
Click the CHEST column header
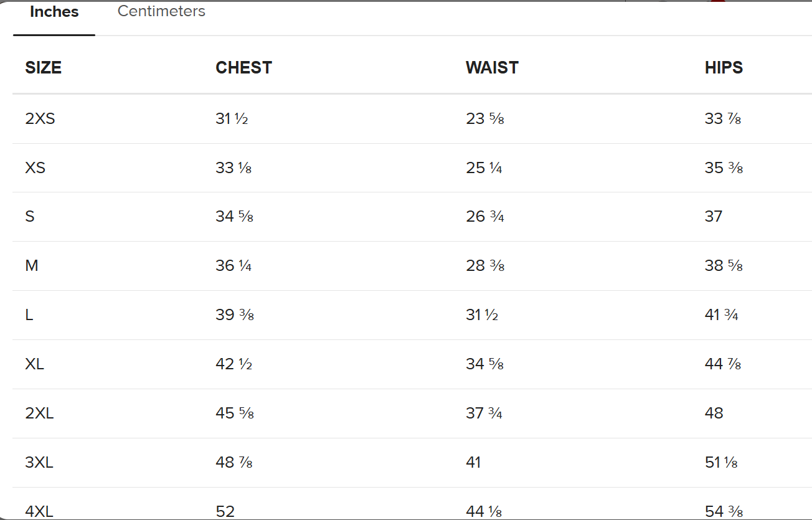point(243,68)
